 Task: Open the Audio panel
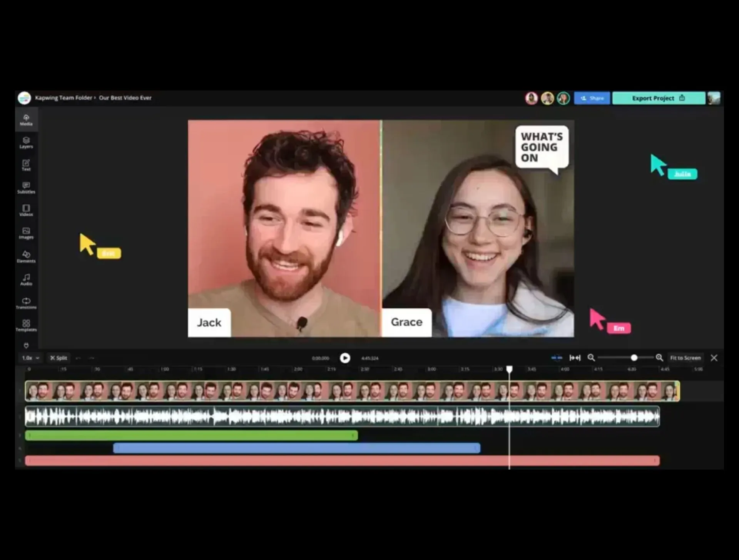pos(26,279)
